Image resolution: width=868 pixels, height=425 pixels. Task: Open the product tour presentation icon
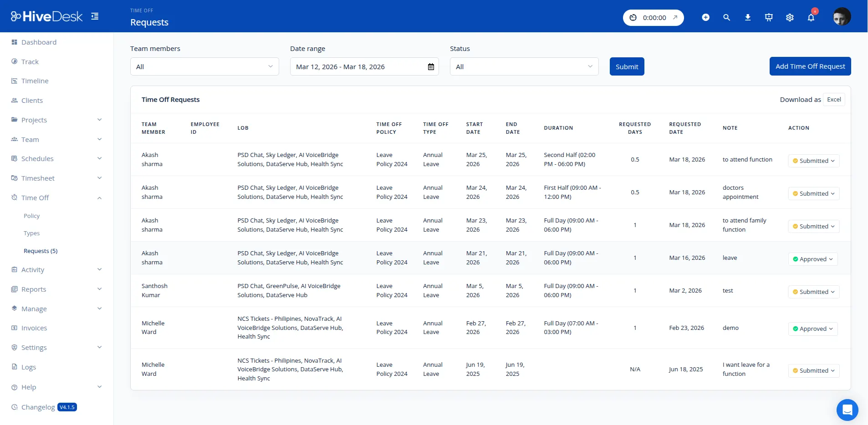768,17
